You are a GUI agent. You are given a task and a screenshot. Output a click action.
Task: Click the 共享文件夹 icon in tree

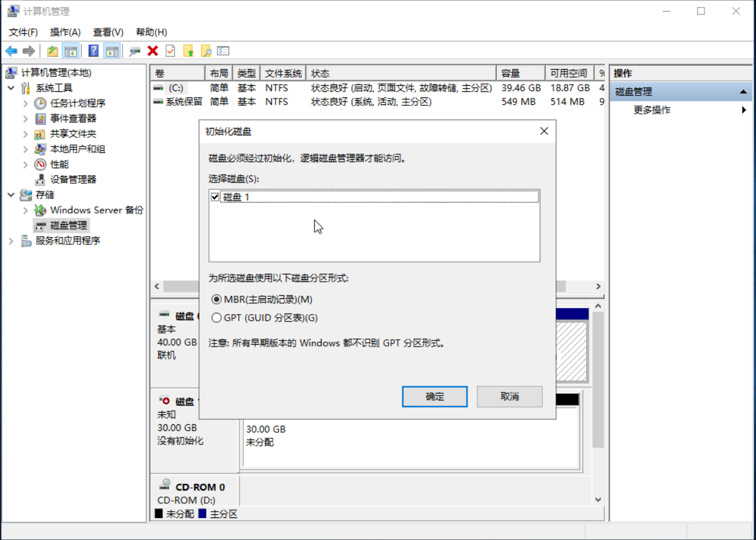point(40,134)
